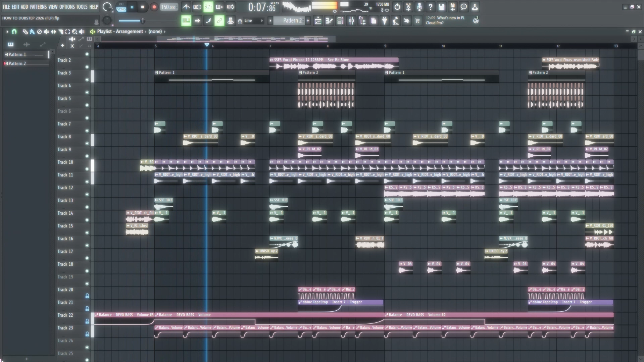Switch PAT/SONG playback mode
The image size is (644, 362).
[x=121, y=7]
